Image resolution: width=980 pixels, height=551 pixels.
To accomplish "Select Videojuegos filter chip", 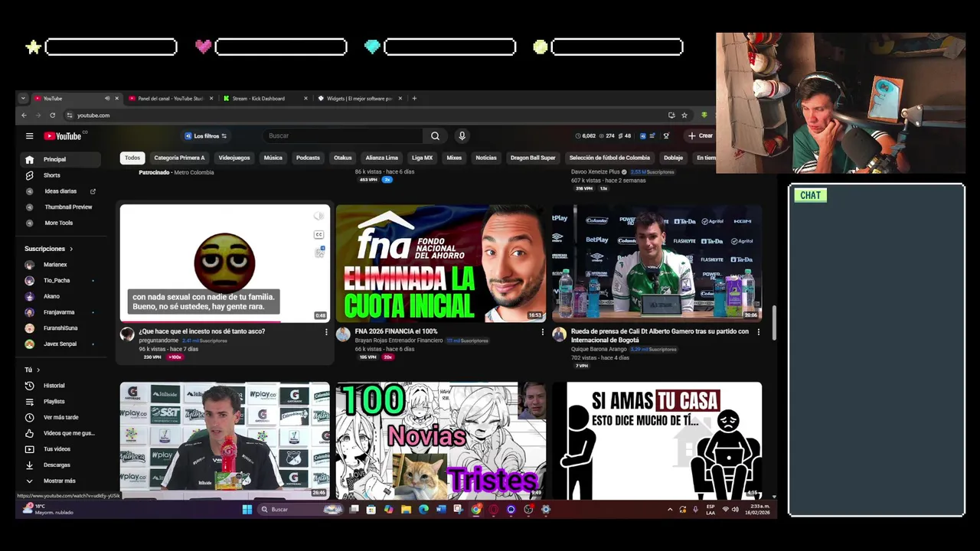I will (x=234, y=158).
